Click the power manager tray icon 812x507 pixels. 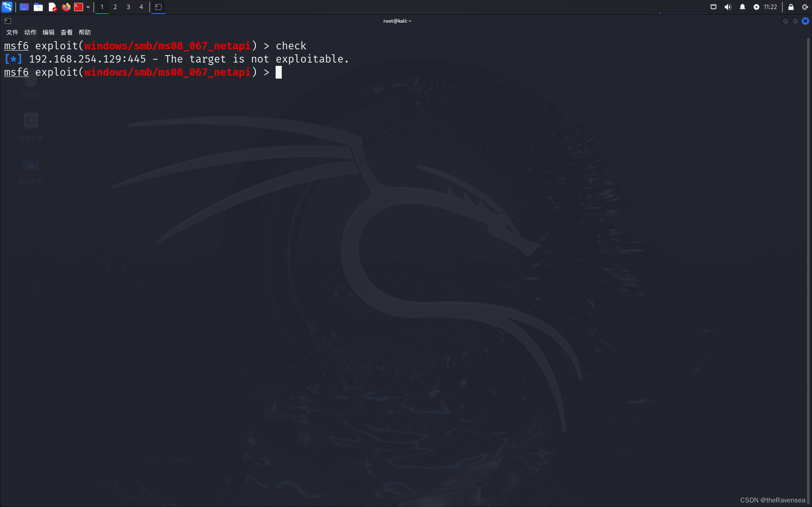pos(756,7)
